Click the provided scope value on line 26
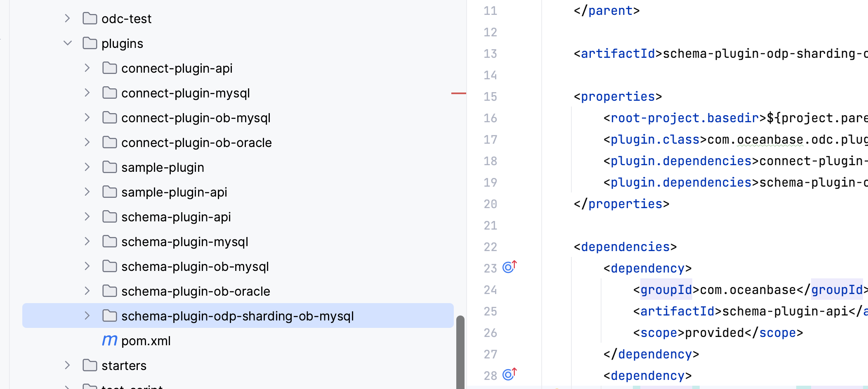The width and height of the screenshot is (868, 389). point(715,333)
